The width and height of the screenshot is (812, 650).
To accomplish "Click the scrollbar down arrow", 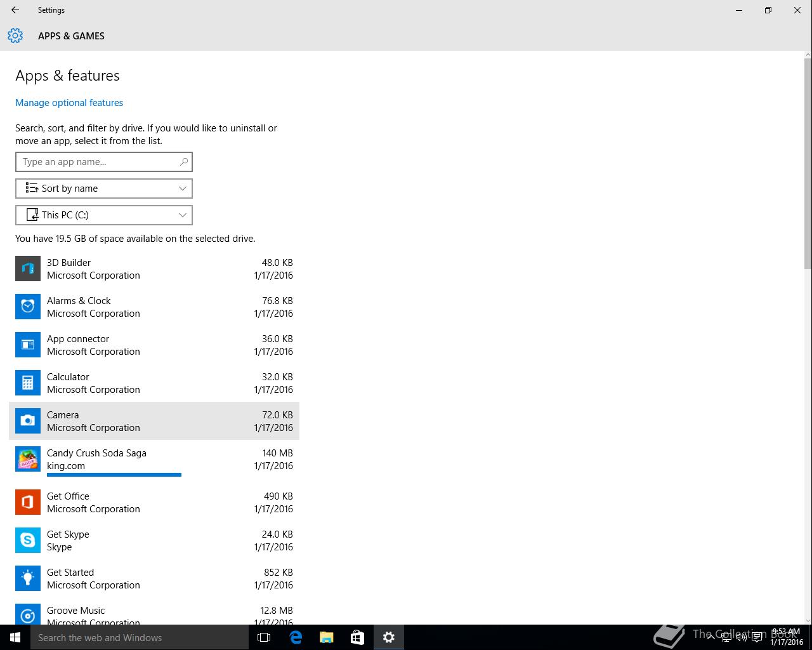I will [808, 620].
